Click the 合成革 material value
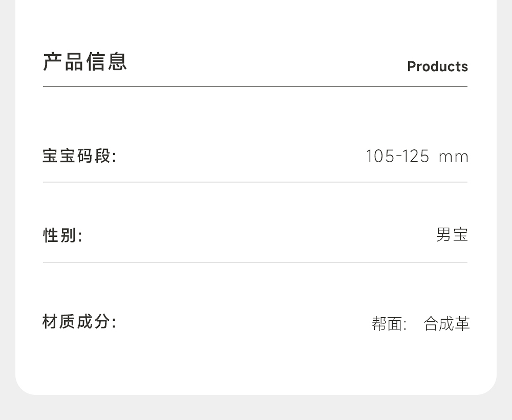Screen dimensions: 512x420 click(446, 324)
